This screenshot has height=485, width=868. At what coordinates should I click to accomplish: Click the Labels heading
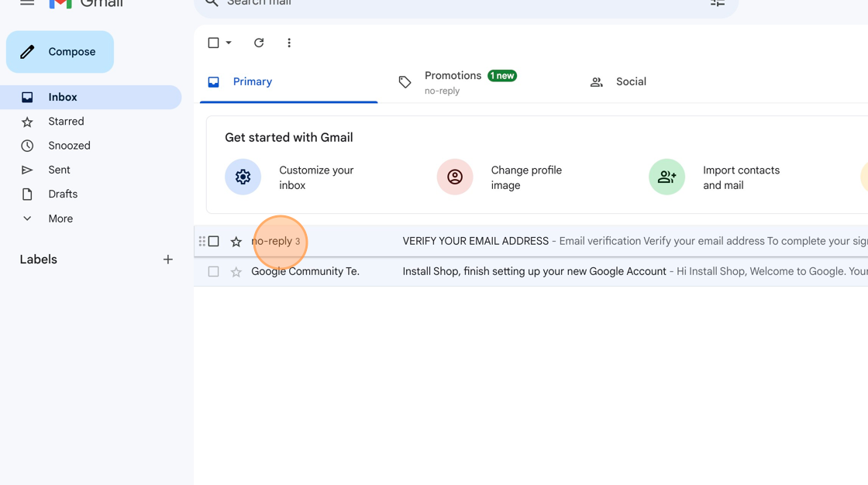tap(38, 259)
